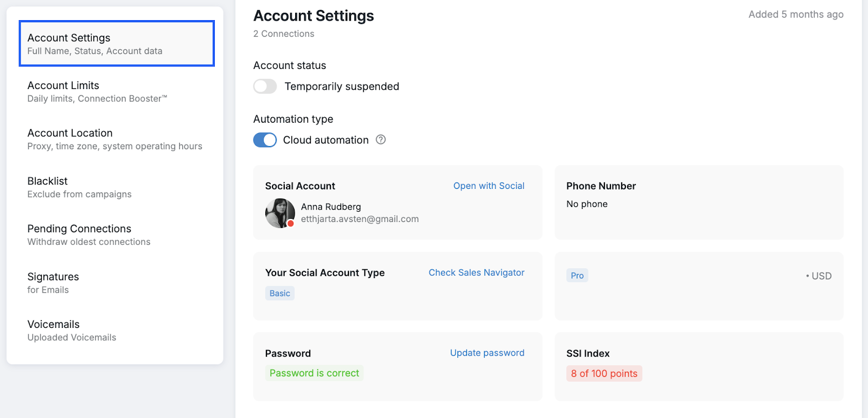
Task: Click the Basic account type badge
Action: point(280,293)
